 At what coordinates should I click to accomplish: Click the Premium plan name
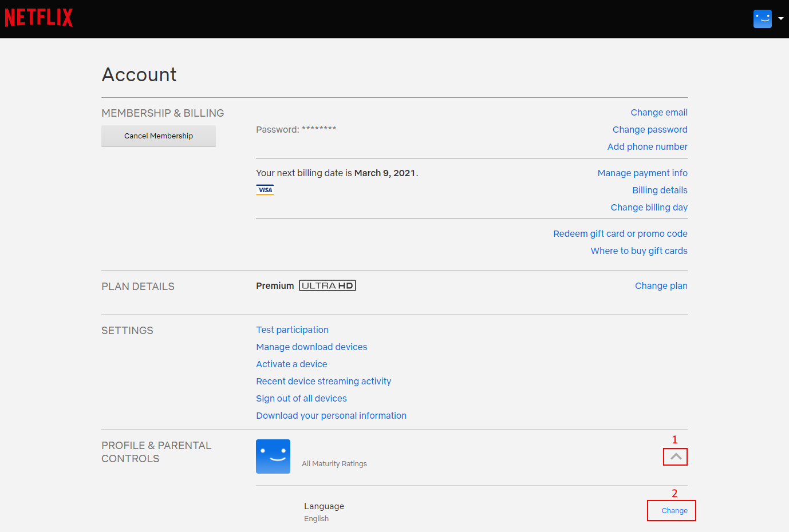pyautogui.click(x=275, y=286)
